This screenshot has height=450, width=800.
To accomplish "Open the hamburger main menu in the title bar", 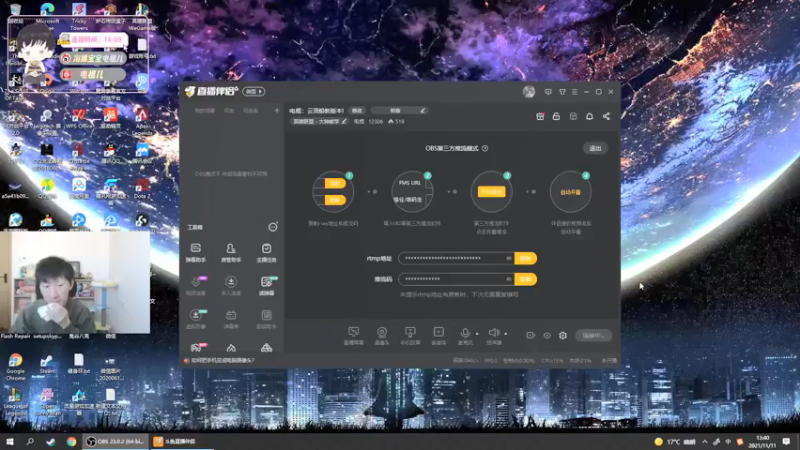I will [574, 92].
